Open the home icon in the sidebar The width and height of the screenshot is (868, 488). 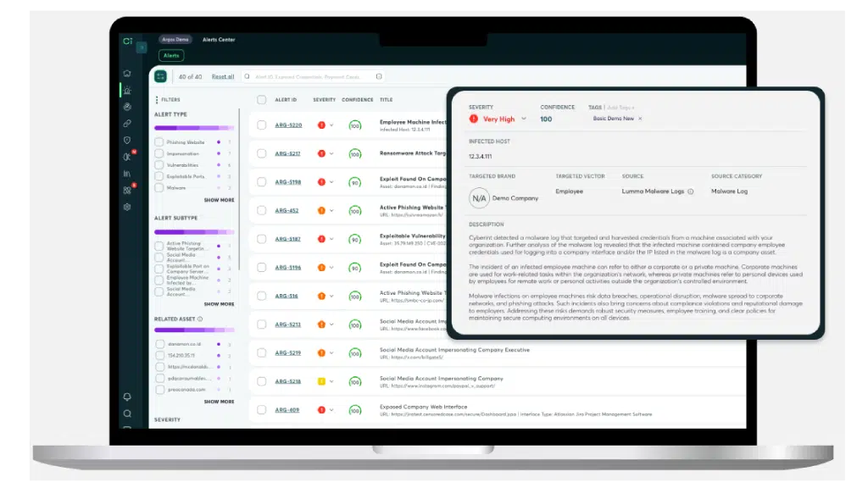click(x=127, y=74)
